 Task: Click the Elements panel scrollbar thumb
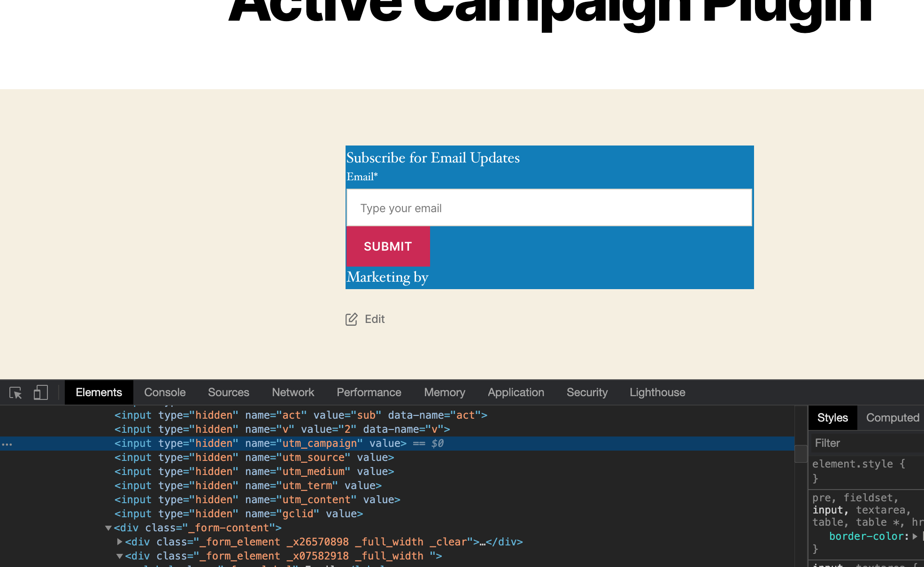tap(801, 453)
